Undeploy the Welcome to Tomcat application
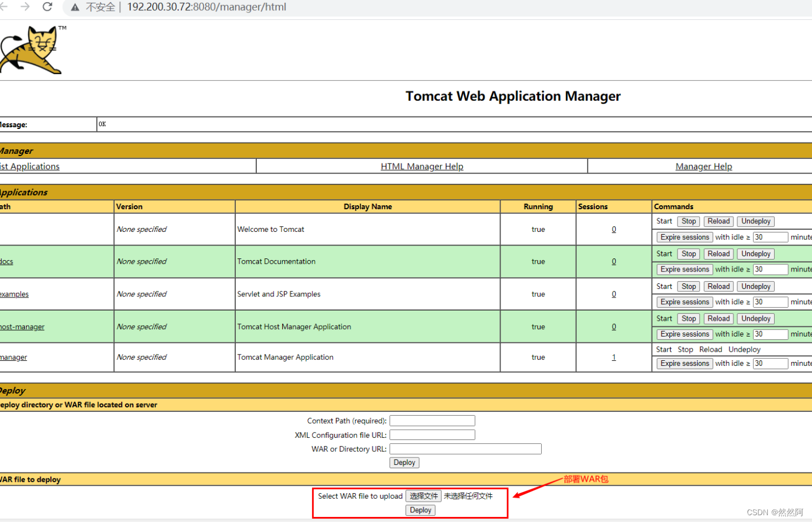812x522 pixels. click(755, 222)
